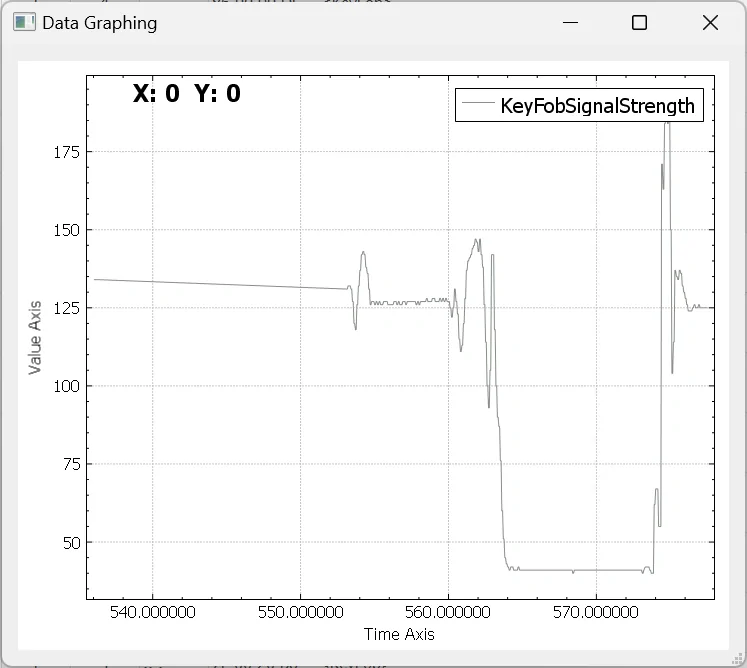
Task: Click the 540.000000 time axis label
Action: pos(152,612)
